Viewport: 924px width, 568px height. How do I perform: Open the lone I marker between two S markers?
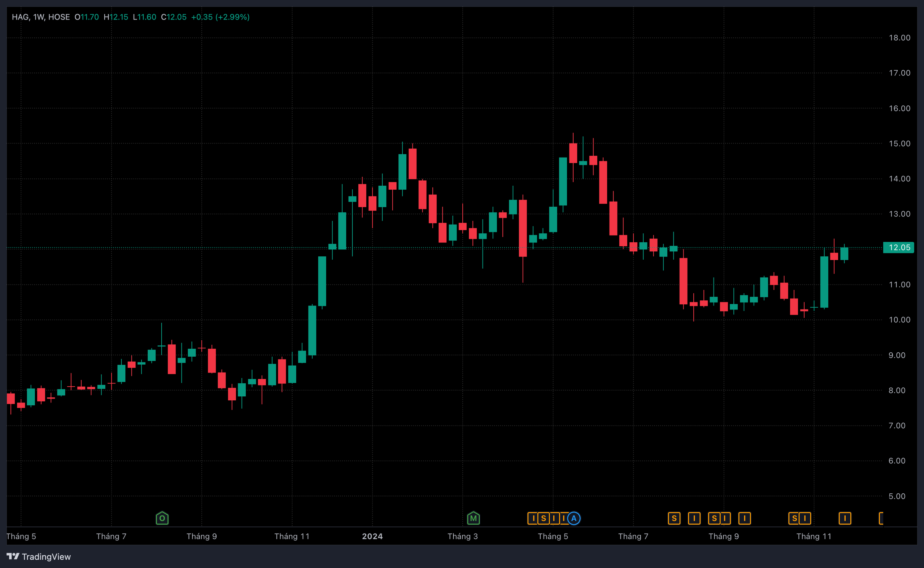tap(694, 519)
